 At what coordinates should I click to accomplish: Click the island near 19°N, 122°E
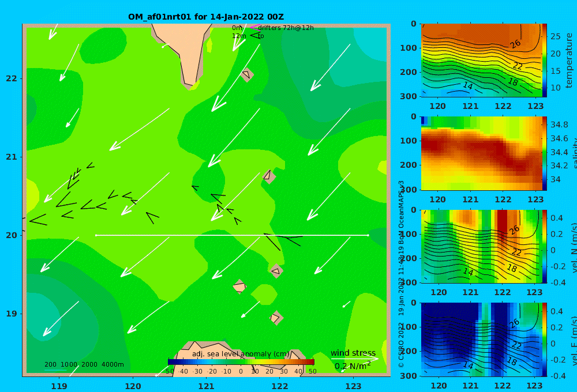(x=276, y=318)
